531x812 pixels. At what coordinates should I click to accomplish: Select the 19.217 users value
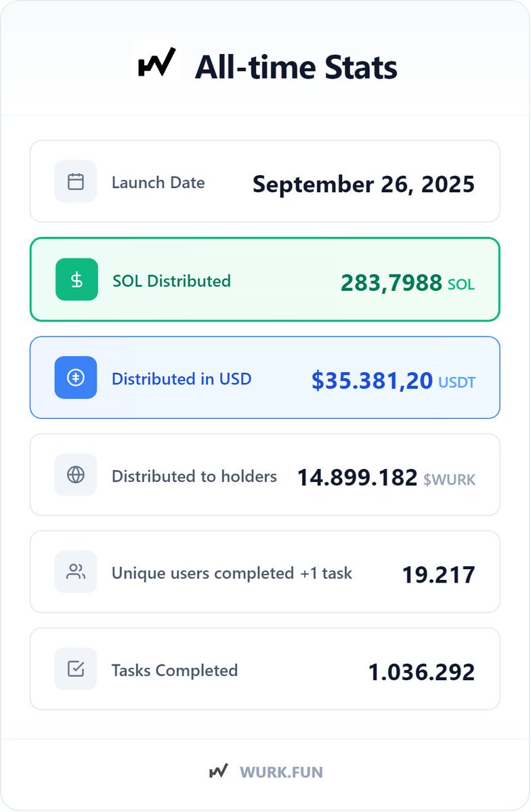pos(439,575)
